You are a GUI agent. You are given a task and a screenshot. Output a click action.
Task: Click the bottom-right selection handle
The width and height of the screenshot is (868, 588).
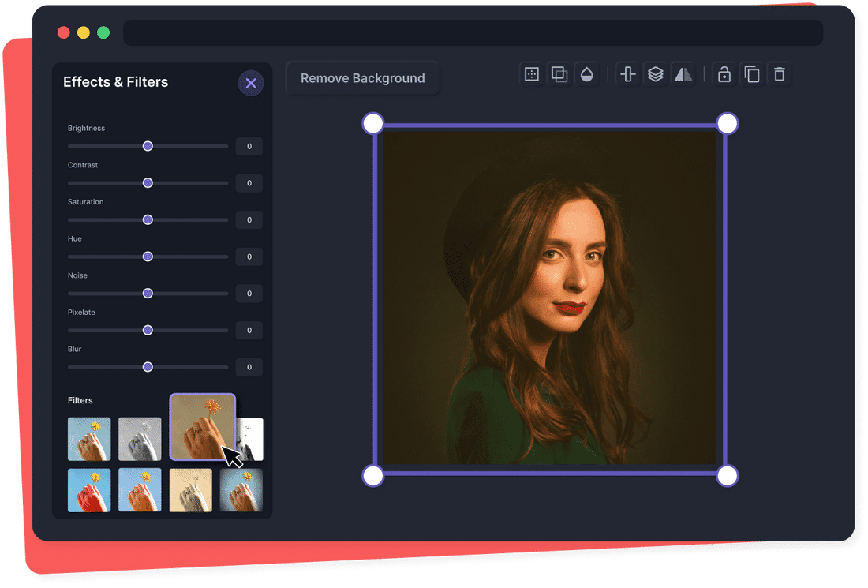click(x=728, y=476)
